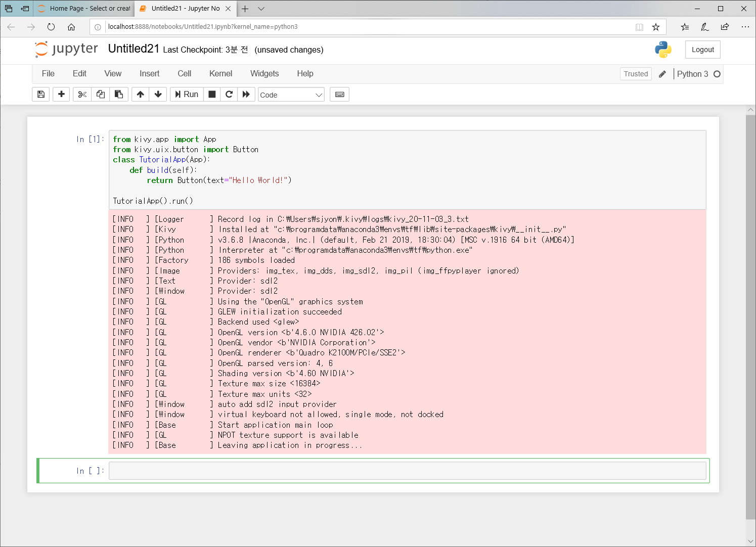
Task: Click the scrollbar down arrow
Action: (750, 541)
